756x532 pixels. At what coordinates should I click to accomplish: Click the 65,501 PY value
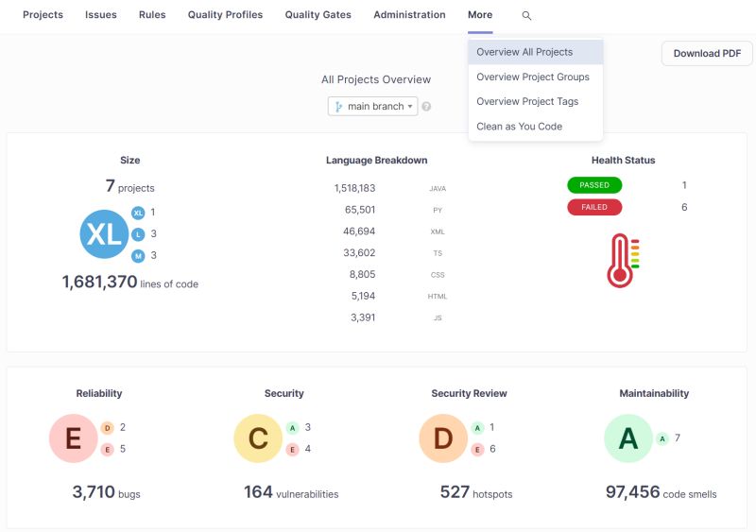tap(360, 210)
